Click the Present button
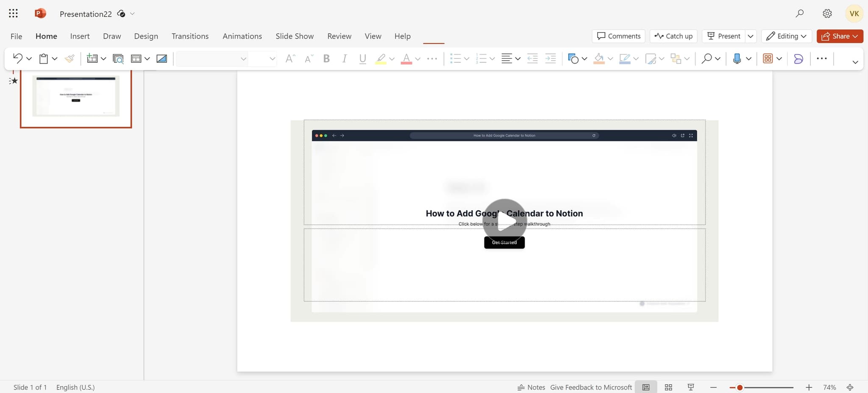Image resolution: width=868 pixels, height=393 pixels. pos(724,36)
